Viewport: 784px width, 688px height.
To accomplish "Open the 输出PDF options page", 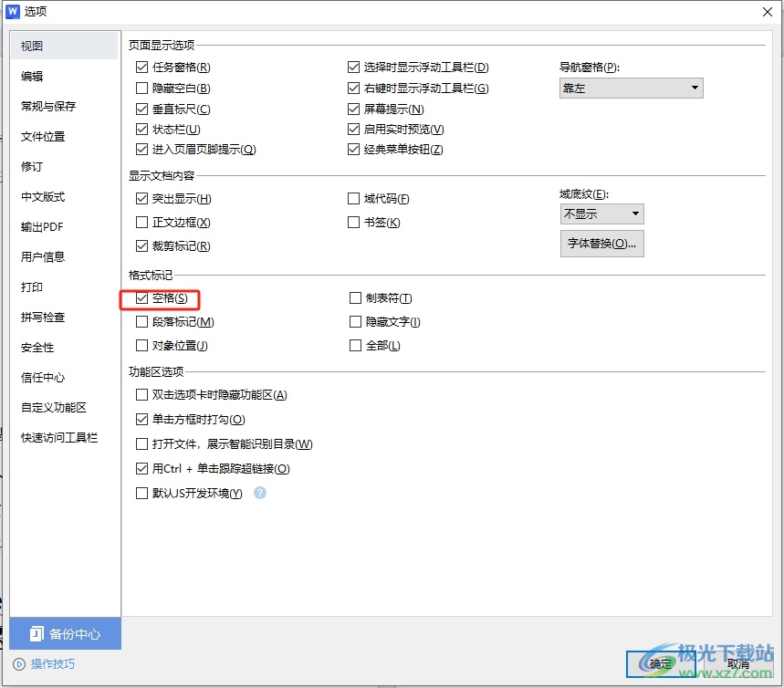I will click(x=64, y=227).
